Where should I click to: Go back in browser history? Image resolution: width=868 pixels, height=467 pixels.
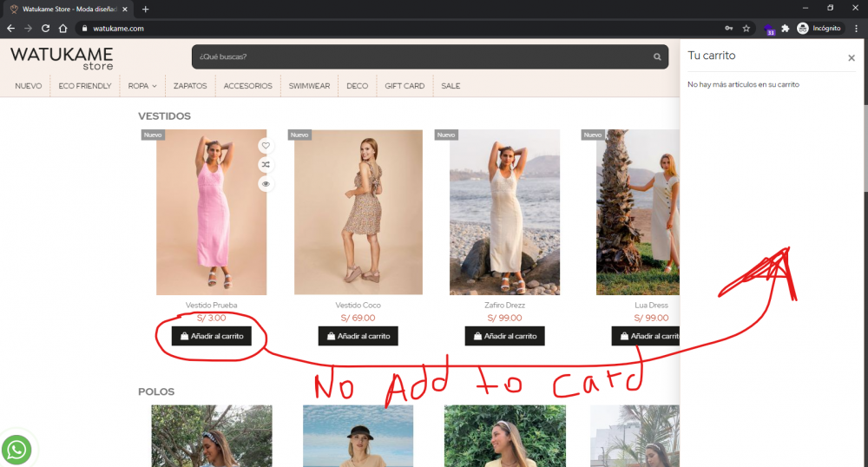(11, 29)
